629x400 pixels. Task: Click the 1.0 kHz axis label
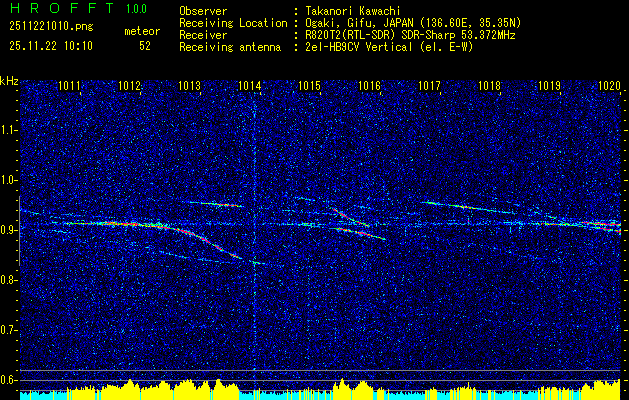click(x=8, y=180)
